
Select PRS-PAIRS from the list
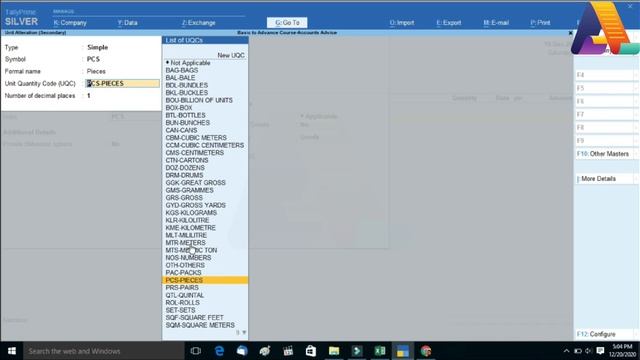pyautogui.click(x=182, y=288)
